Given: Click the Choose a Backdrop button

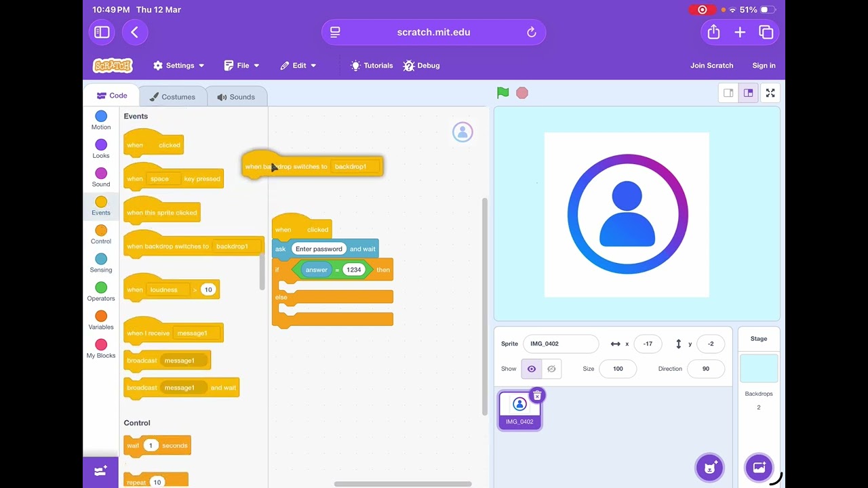Looking at the screenshot, I should point(759,468).
